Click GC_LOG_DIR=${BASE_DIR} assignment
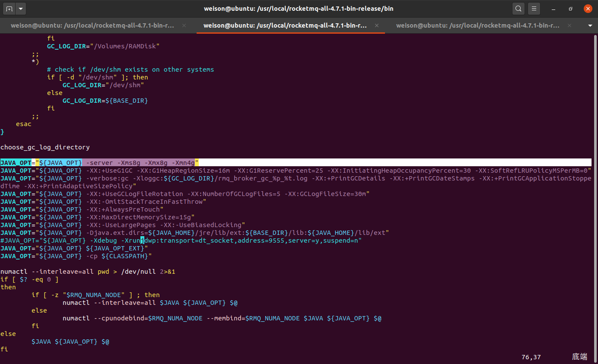Viewport: 598px width, 364px height. pos(105,101)
